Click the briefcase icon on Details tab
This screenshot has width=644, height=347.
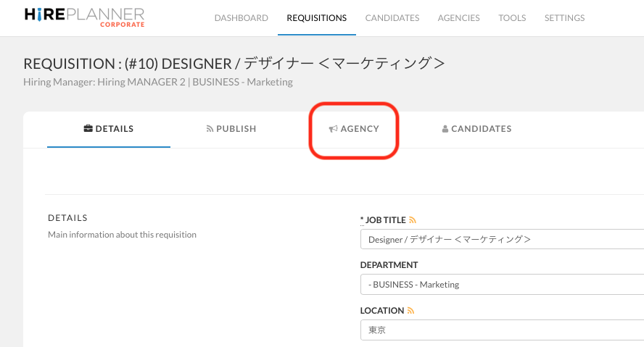click(88, 129)
